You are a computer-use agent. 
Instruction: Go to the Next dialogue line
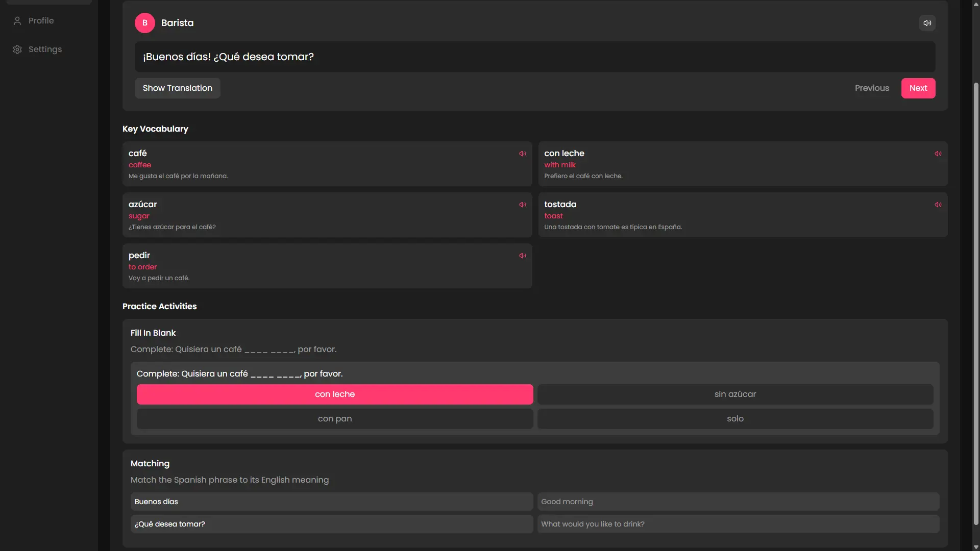click(x=918, y=88)
